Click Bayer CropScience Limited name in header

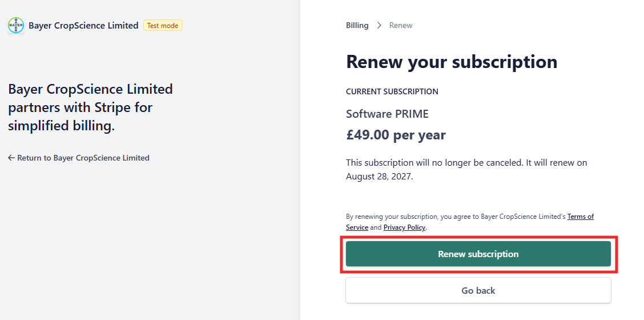pyautogui.click(x=83, y=26)
